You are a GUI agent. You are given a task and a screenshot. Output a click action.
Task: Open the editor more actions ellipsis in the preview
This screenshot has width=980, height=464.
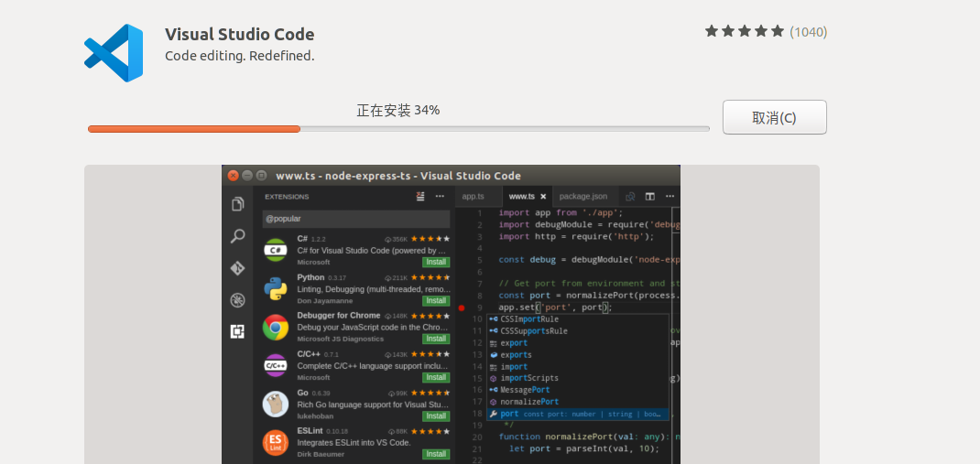(x=670, y=196)
